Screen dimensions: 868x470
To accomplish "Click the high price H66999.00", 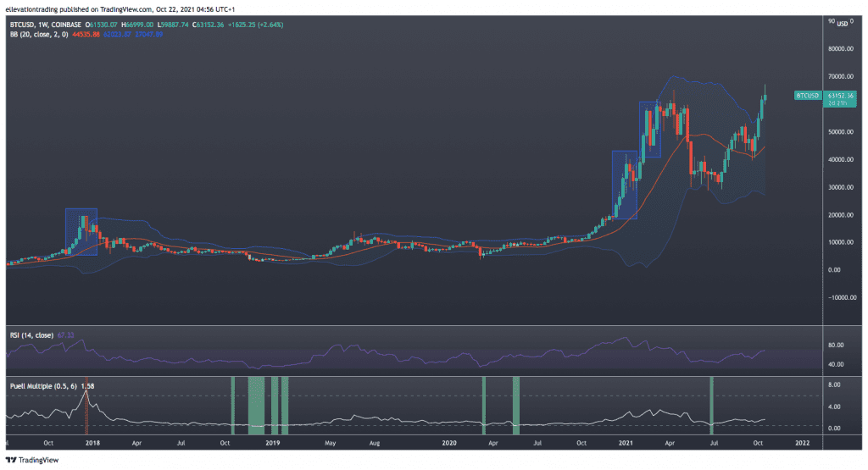I will pos(137,25).
